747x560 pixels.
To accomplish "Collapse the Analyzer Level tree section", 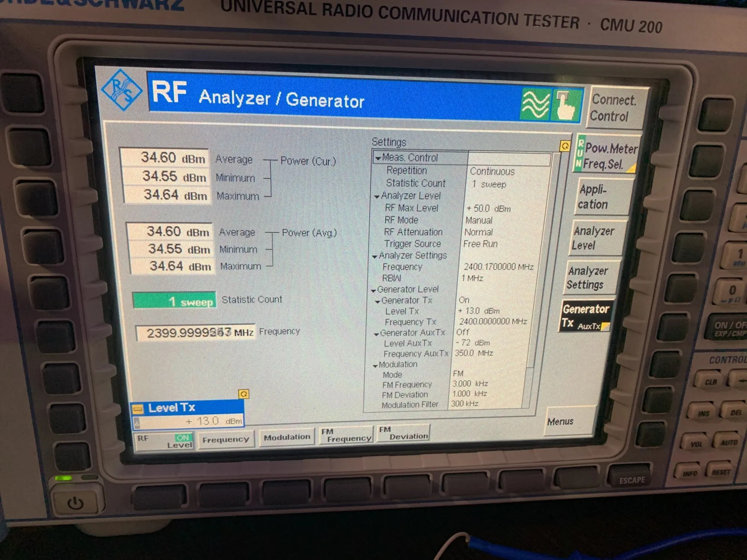I will pyautogui.click(x=377, y=197).
